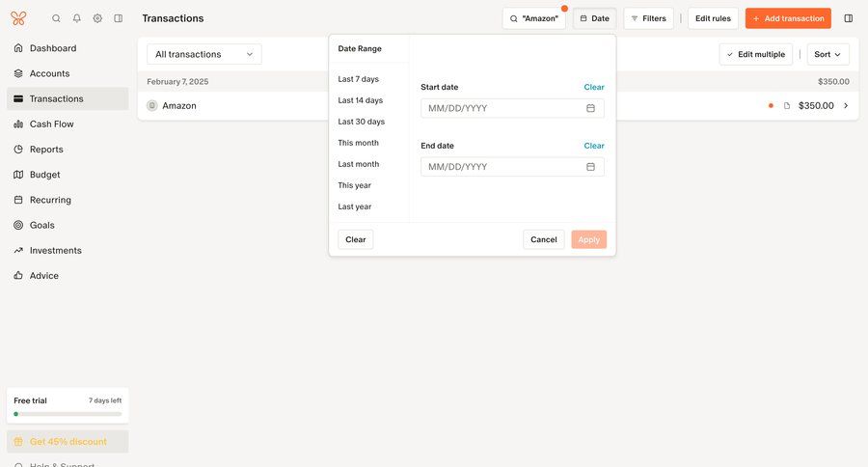This screenshot has height=467, width=868.
Task: Click the $350.00 amount on Amazon row
Action: pos(816,105)
